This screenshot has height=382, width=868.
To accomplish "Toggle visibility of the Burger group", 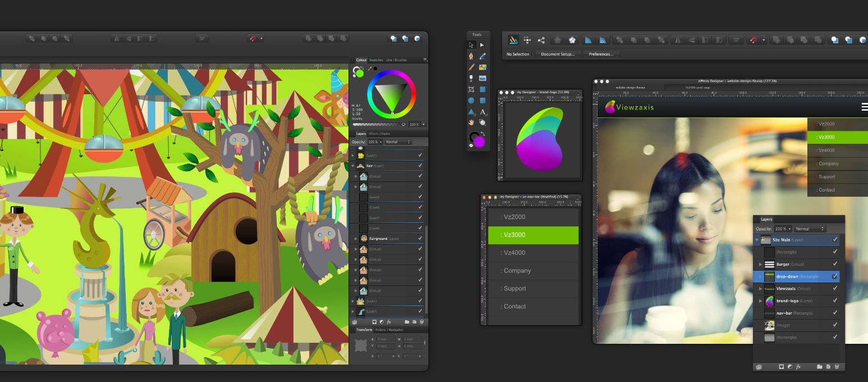I will tap(835, 264).
